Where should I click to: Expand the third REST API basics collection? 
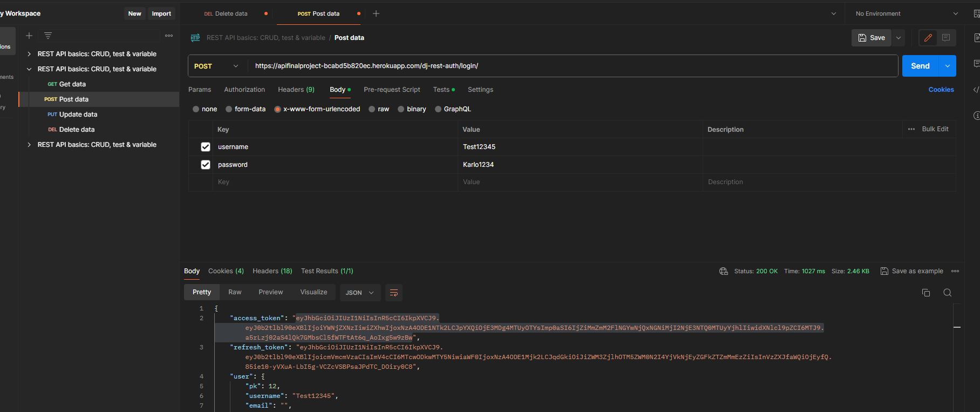click(29, 145)
